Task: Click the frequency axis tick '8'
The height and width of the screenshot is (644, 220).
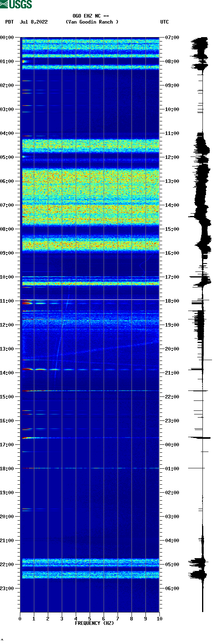Action: [x=132, y=619]
